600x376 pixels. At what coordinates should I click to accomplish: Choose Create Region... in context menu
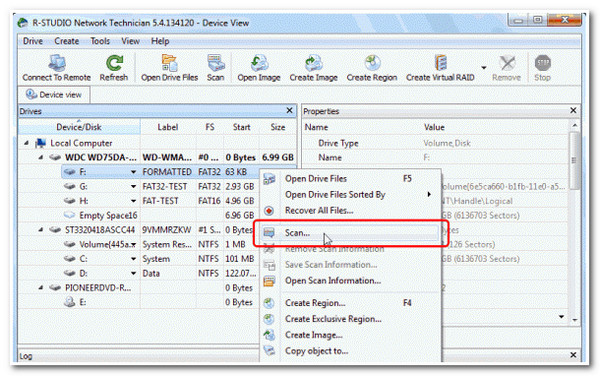tap(350, 303)
